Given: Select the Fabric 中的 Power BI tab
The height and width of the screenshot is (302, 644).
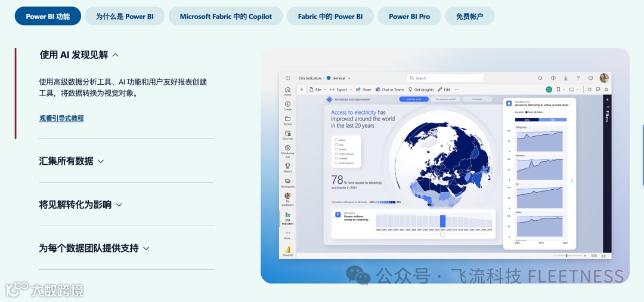Looking at the screenshot, I should tap(330, 17).
